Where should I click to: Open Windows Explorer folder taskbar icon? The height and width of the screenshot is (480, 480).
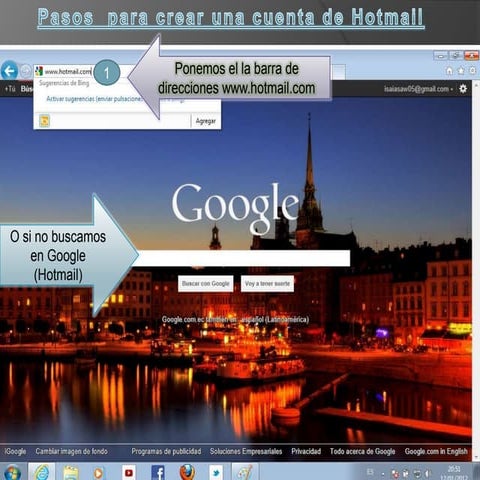70,472
